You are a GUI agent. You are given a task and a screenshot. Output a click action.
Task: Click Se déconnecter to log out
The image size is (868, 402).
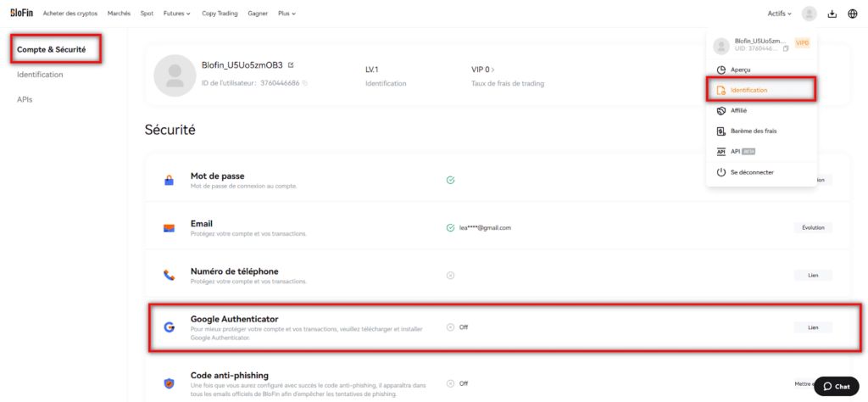(744, 172)
